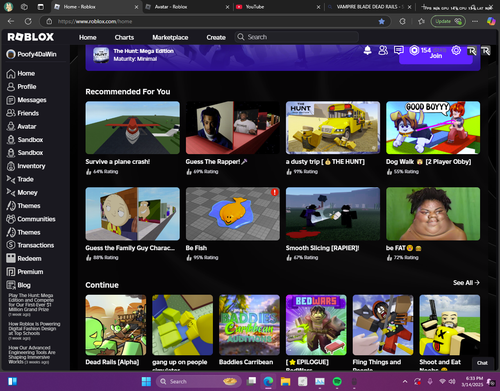
Task: Open the Profile sidebar item
Action: coord(21,87)
